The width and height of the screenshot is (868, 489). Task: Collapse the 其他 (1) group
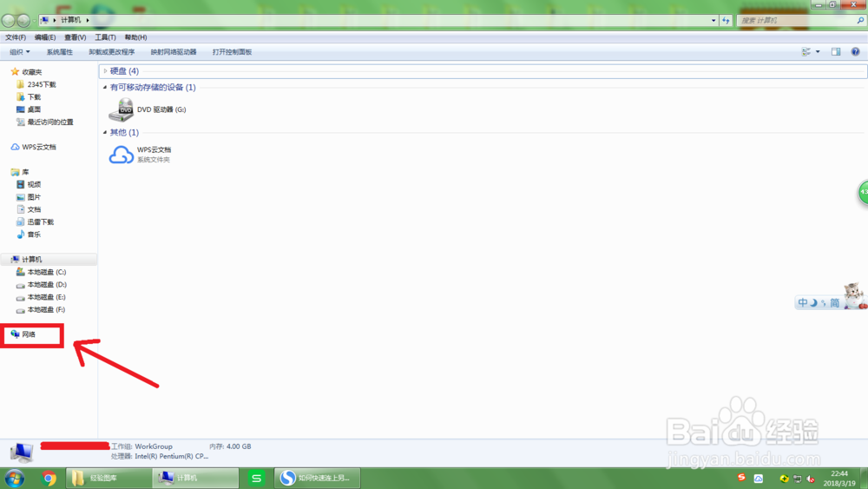point(105,132)
